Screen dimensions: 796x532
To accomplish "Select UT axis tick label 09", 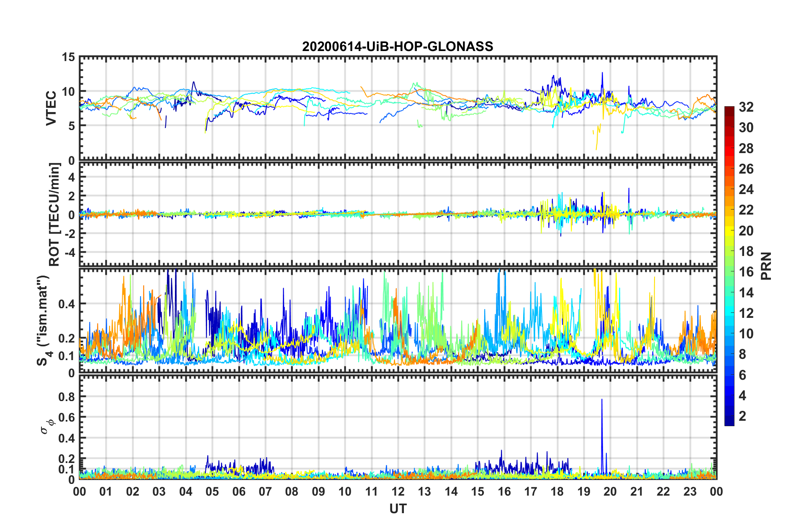I will pos(318,491).
